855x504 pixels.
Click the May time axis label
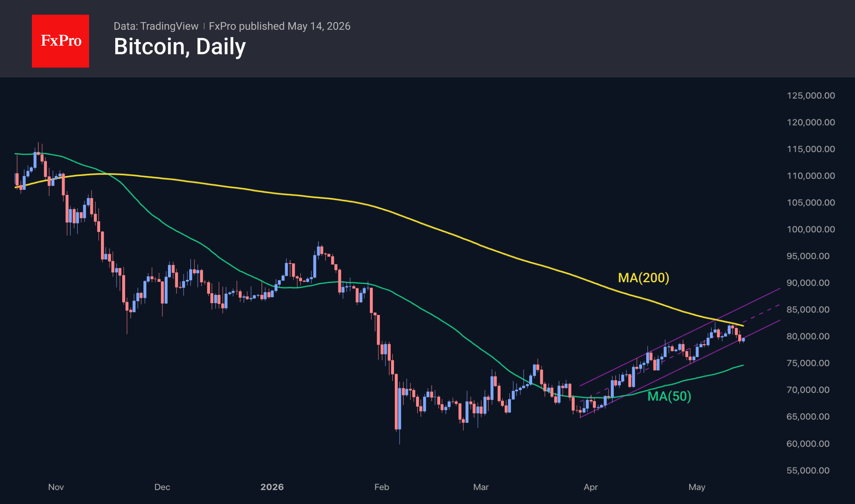[x=697, y=487]
